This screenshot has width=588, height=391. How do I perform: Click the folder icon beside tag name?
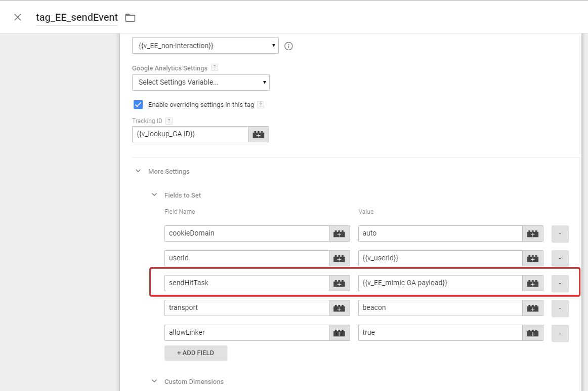pyautogui.click(x=130, y=17)
